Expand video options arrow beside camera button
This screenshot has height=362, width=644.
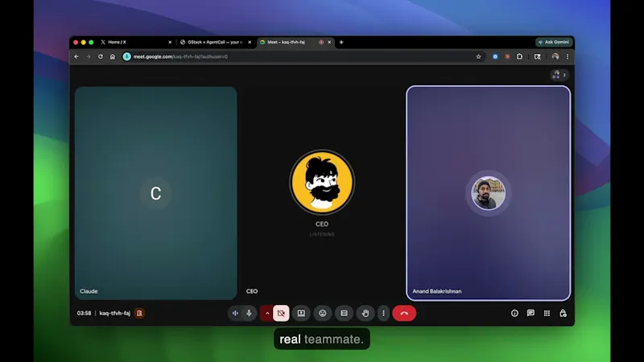(267, 313)
